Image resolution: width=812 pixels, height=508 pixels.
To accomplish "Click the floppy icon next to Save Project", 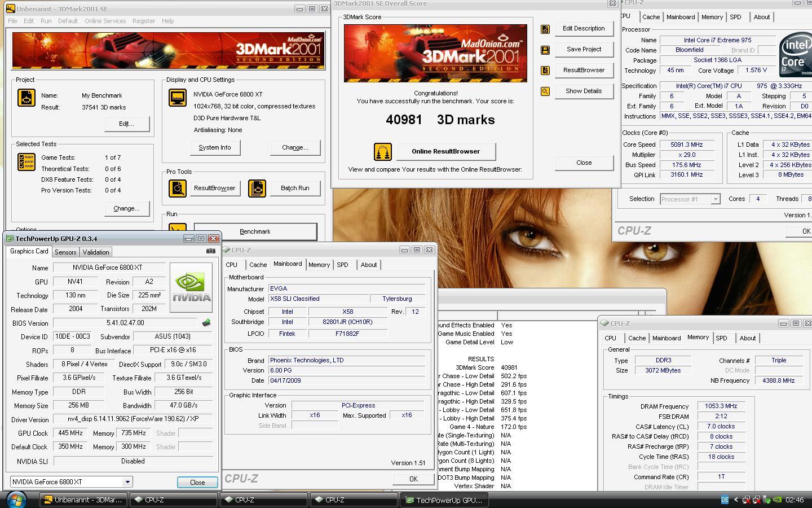I will click(545, 50).
